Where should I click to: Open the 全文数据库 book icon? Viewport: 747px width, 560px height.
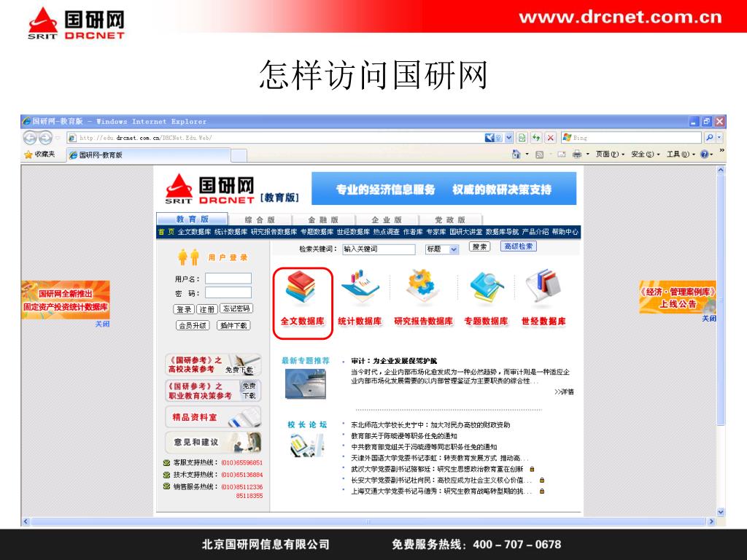301,287
